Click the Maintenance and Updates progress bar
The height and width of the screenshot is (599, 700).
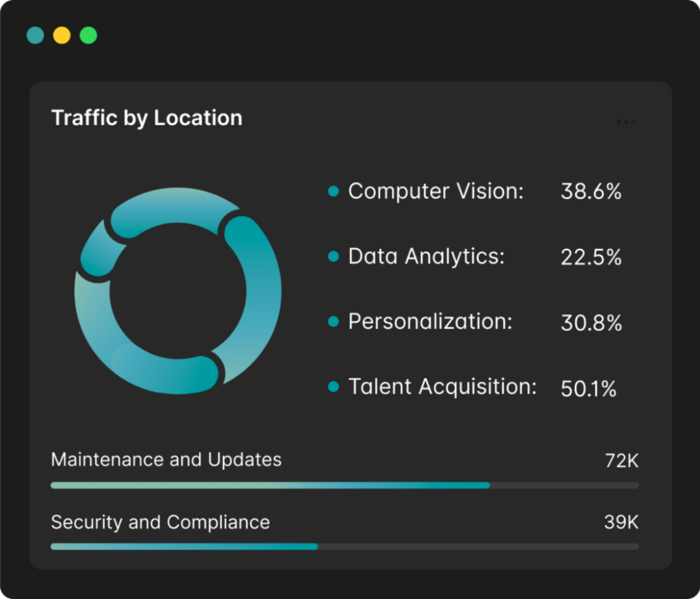273,485
